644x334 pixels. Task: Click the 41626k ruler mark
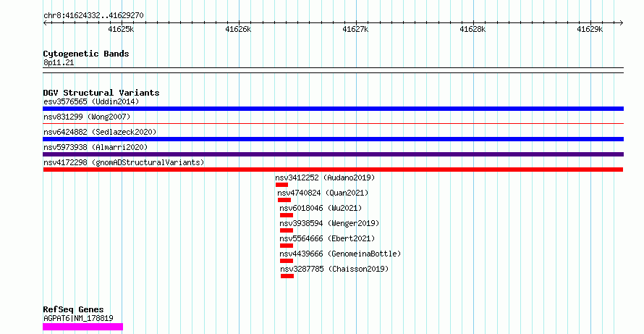coord(238,29)
